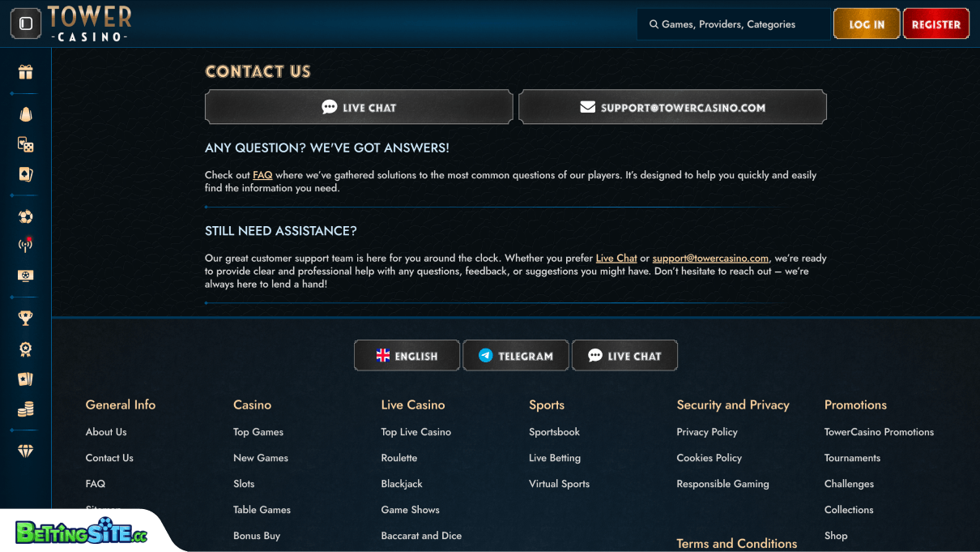
Task: Open the spade playing cards sidebar icon
Action: [x=26, y=174]
